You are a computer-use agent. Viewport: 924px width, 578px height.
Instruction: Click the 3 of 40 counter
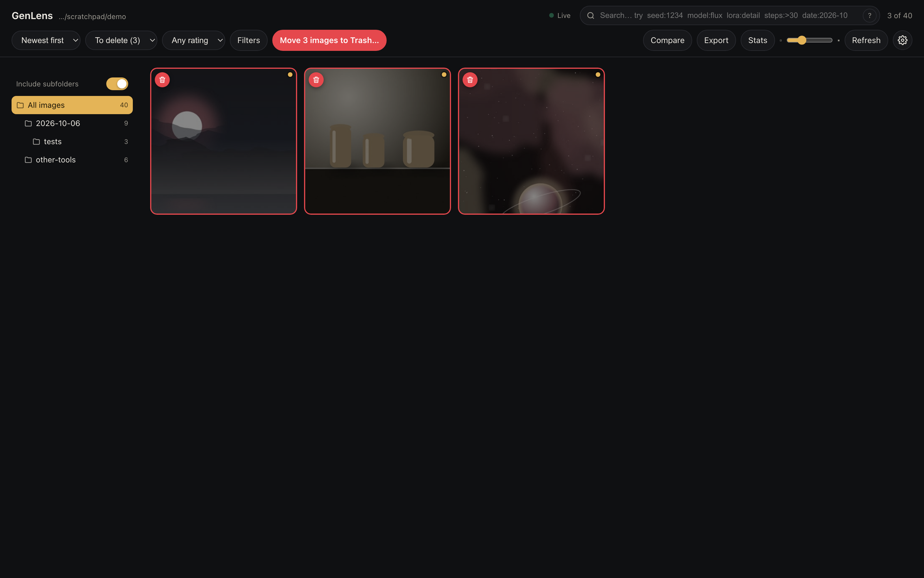point(899,16)
